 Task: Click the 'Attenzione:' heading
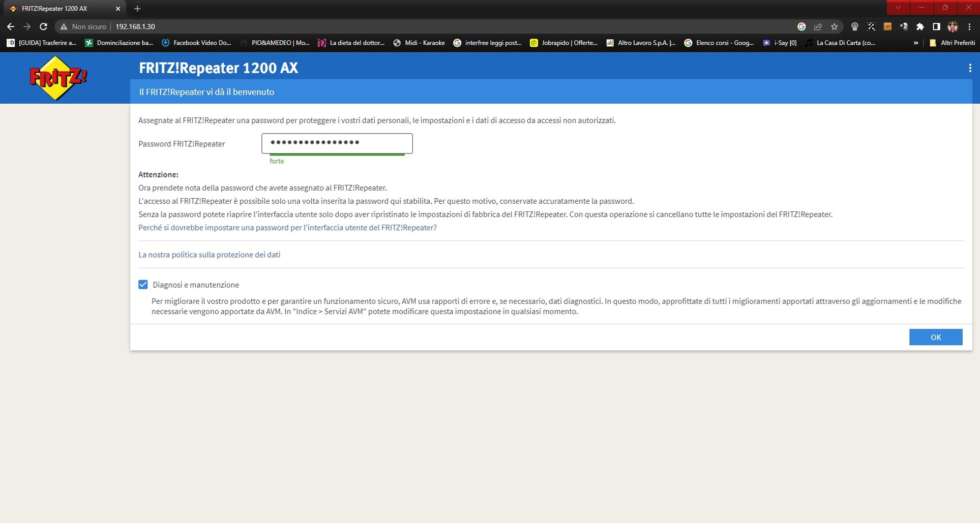[x=158, y=174]
